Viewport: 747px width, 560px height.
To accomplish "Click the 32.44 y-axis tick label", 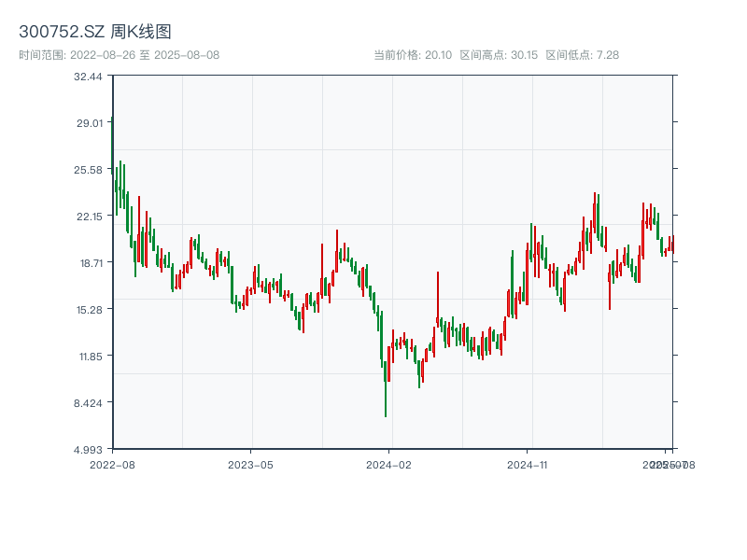I will point(88,77).
